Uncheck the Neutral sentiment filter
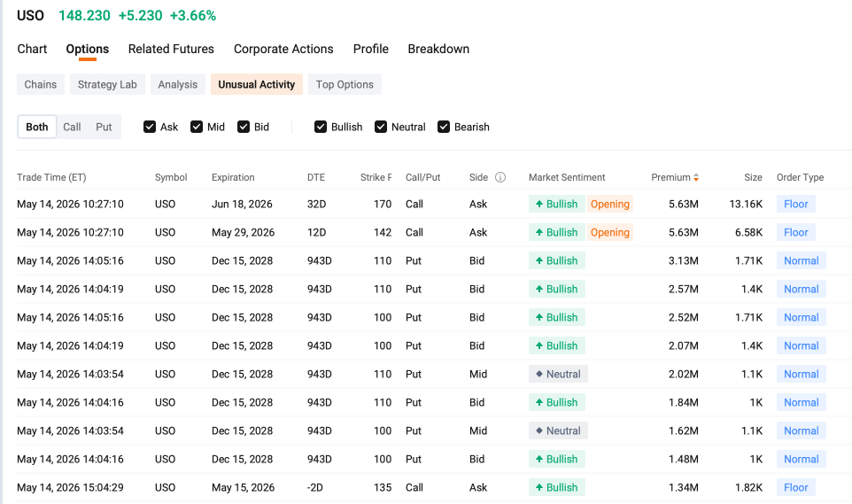The image size is (852, 504). pos(381,127)
